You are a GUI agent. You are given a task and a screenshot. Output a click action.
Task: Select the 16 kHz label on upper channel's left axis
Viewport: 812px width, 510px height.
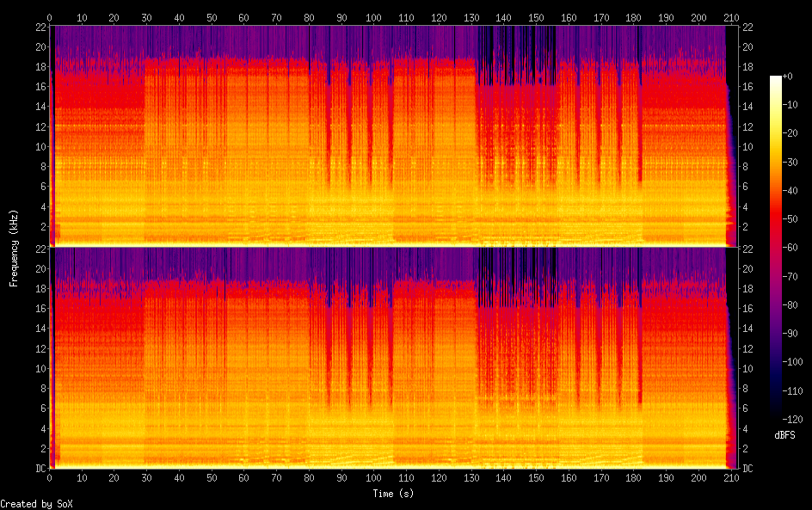39,87
